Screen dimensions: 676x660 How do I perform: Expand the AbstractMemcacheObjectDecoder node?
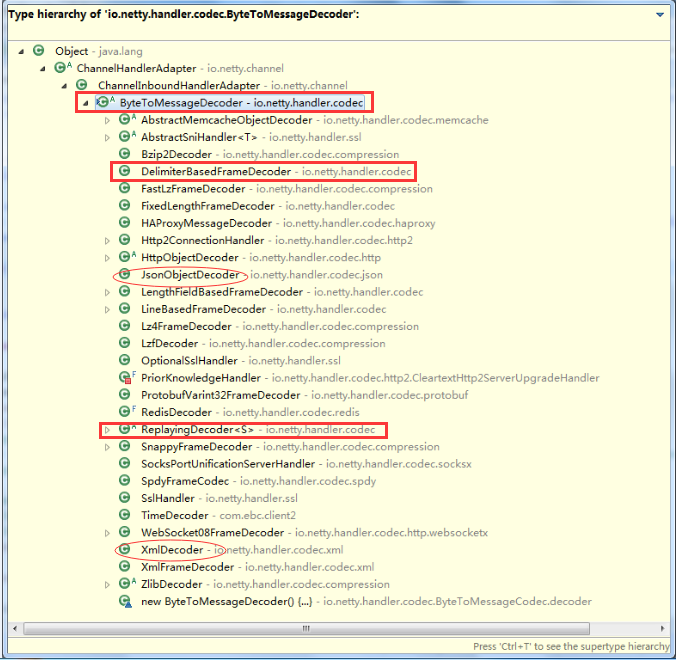point(107,121)
